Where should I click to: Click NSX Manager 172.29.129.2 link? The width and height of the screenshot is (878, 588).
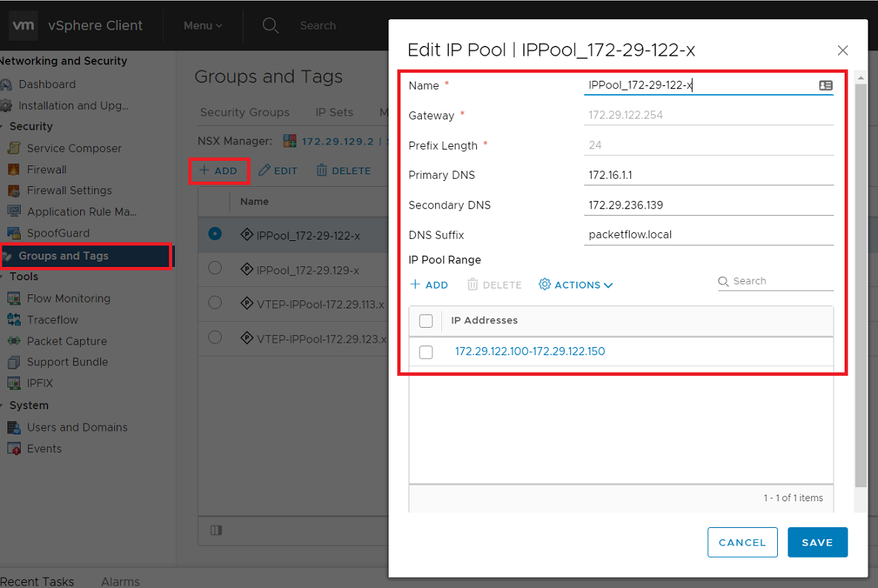coord(337,141)
